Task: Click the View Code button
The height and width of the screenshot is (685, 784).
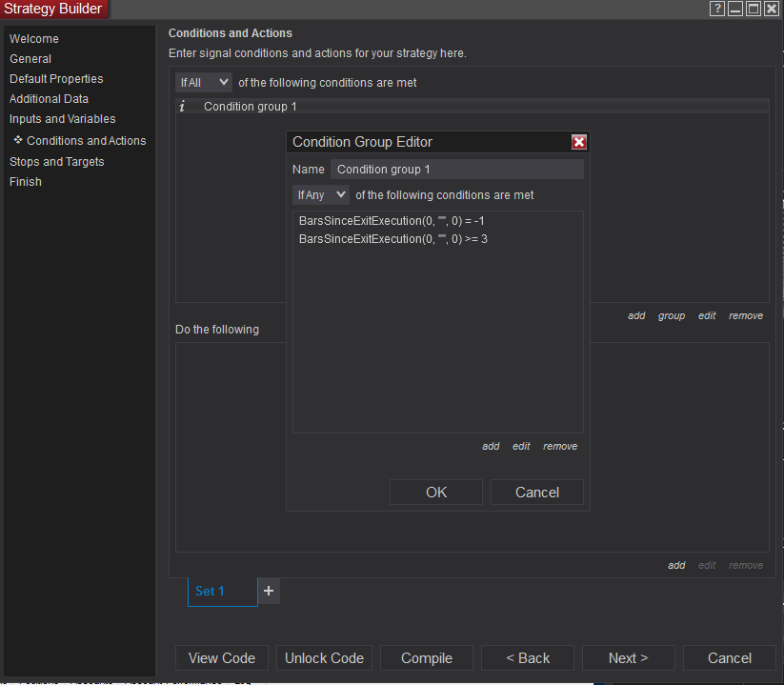Action: tap(222, 658)
